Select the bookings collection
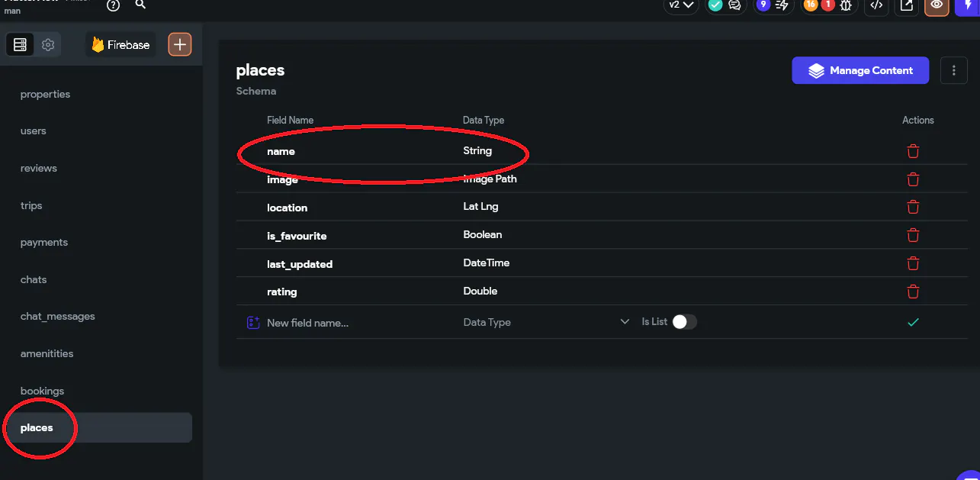Screen dimensions: 980x480 (x=43, y=391)
